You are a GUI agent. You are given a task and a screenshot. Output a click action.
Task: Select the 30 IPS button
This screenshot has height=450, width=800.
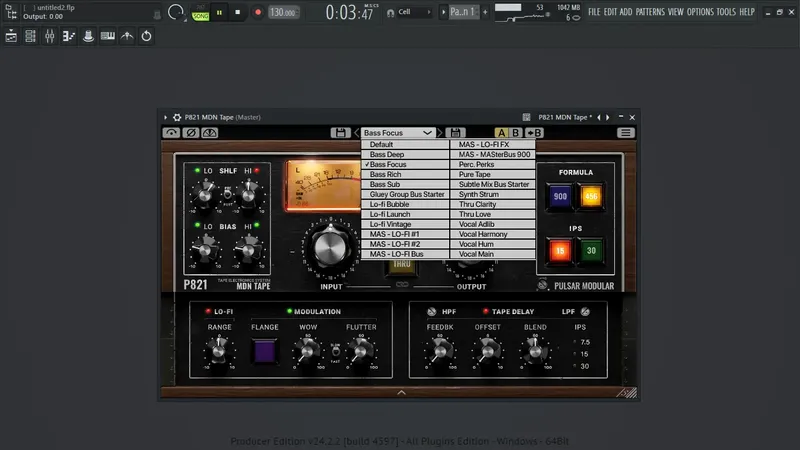click(591, 251)
